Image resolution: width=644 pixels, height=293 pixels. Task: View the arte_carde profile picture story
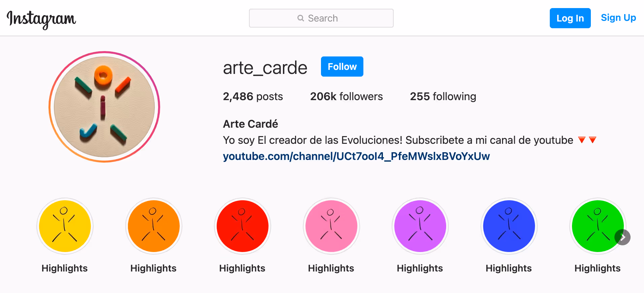pyautogui.click(x=104, y=107)
